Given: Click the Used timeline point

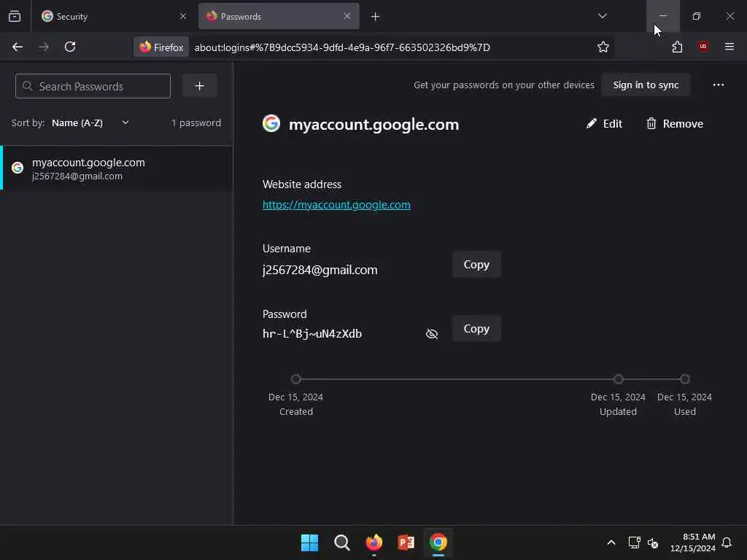Looking at the screenshot, I should (x=684, y=379).
